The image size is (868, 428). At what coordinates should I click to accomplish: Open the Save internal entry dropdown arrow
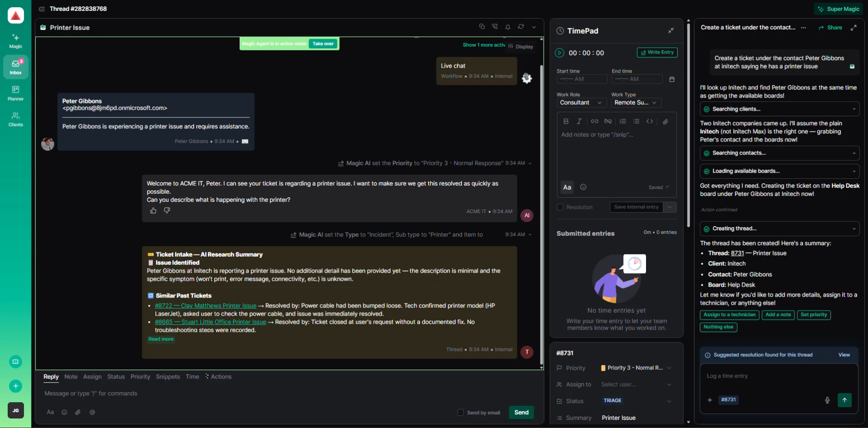pyautogui.click(x=670, y=207)
